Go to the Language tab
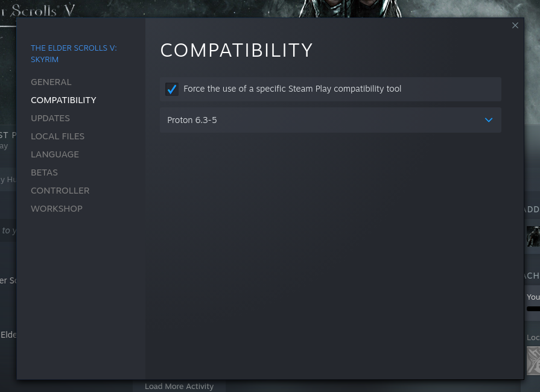 pos(55,154)
